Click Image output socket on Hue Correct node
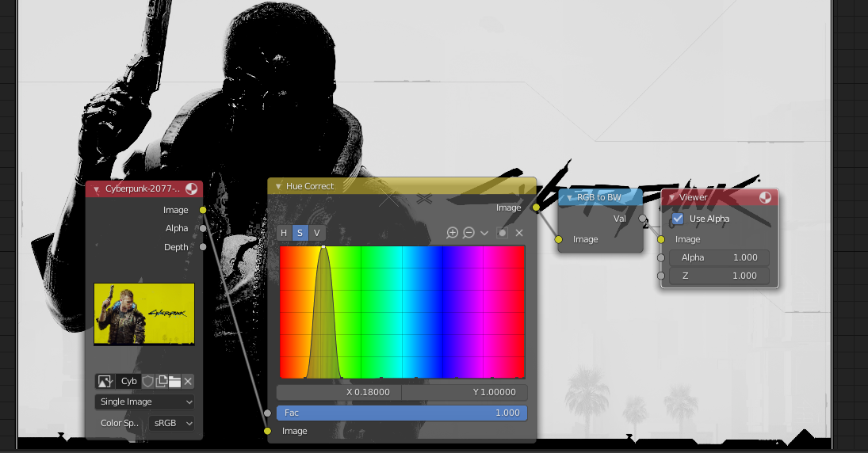The height and width of the screenshot is (453, 868). [536, 207]
